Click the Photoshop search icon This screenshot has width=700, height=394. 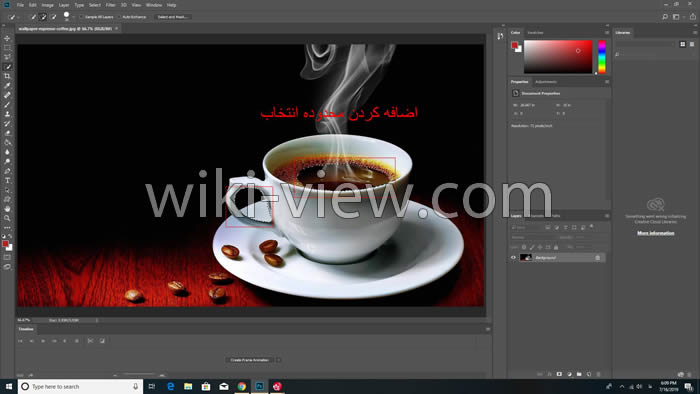665,17
